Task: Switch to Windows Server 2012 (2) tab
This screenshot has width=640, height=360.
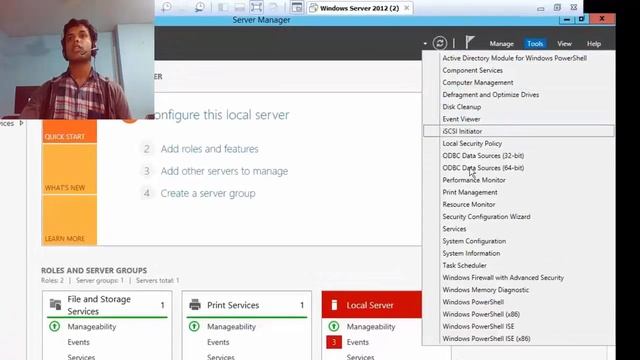Action: click(x=359, y=8)
